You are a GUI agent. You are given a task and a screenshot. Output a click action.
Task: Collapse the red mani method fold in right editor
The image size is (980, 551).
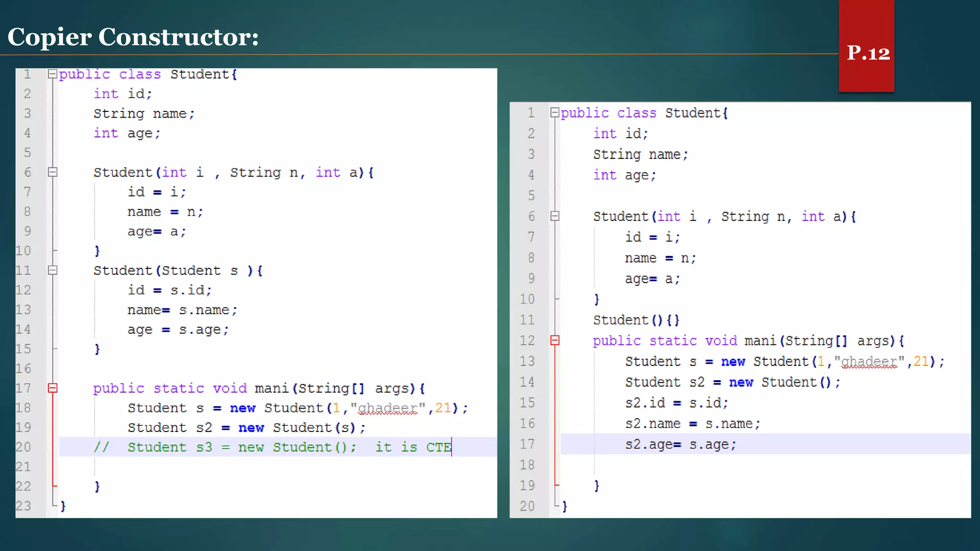[555, 341]
